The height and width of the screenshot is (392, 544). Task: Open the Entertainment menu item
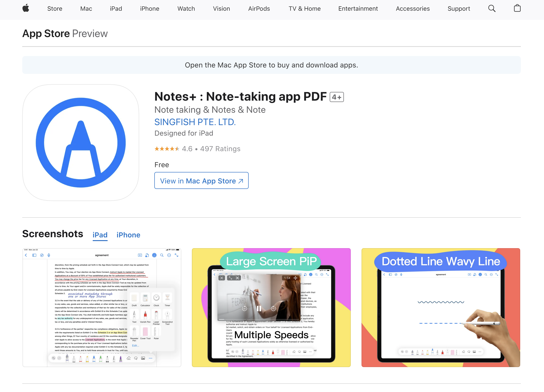358,9
